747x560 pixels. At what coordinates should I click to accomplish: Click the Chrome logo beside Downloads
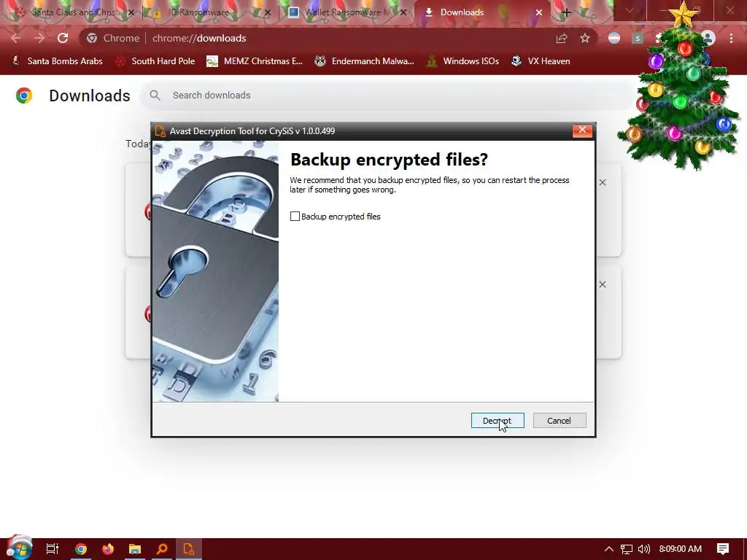tap(24, 96)
